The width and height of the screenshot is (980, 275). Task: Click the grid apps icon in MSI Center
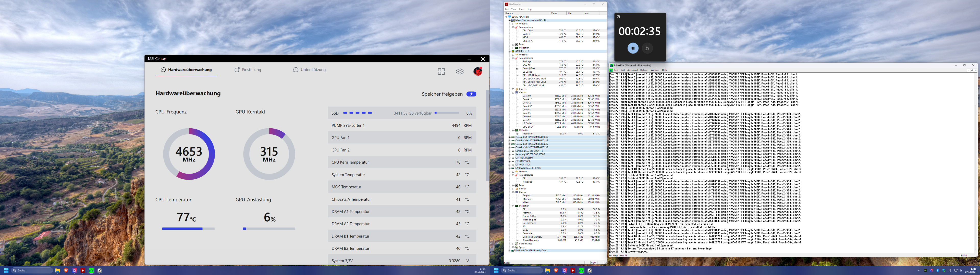pos(441,71)
